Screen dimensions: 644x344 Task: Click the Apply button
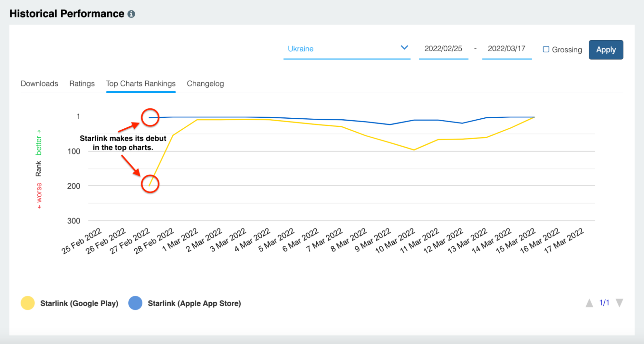point(606,50)
